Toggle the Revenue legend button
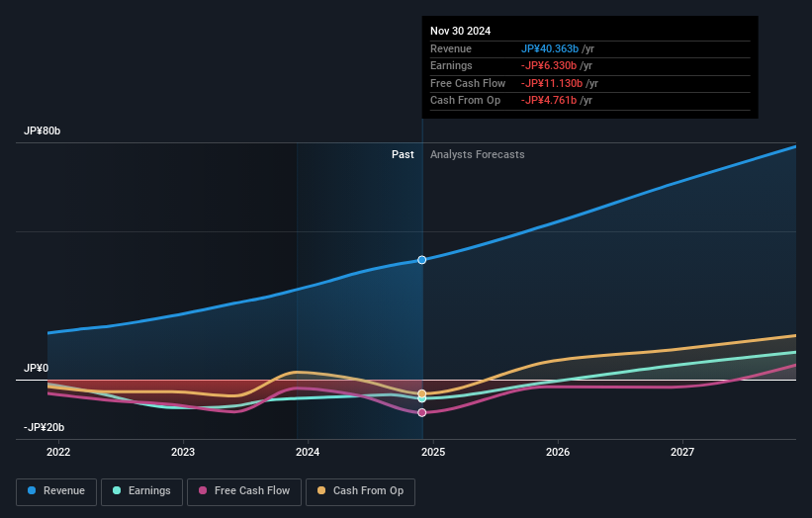 [x=56, y=491]
